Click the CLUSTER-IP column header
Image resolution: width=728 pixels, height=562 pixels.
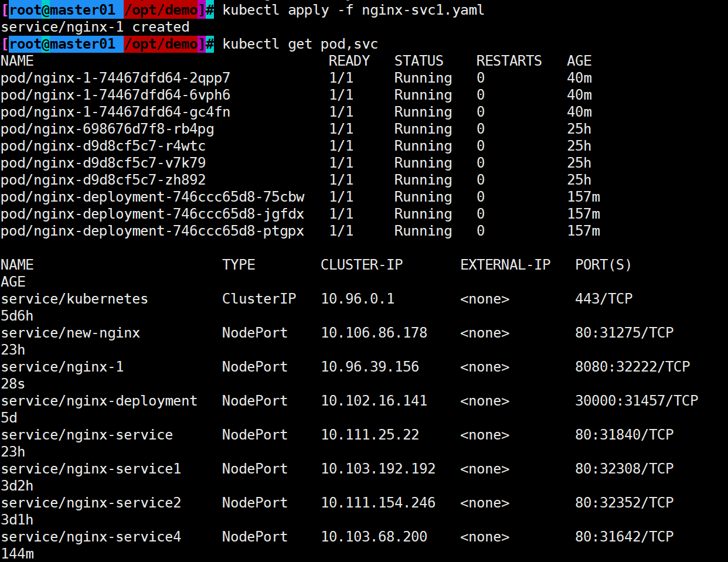tap(362, 265)
